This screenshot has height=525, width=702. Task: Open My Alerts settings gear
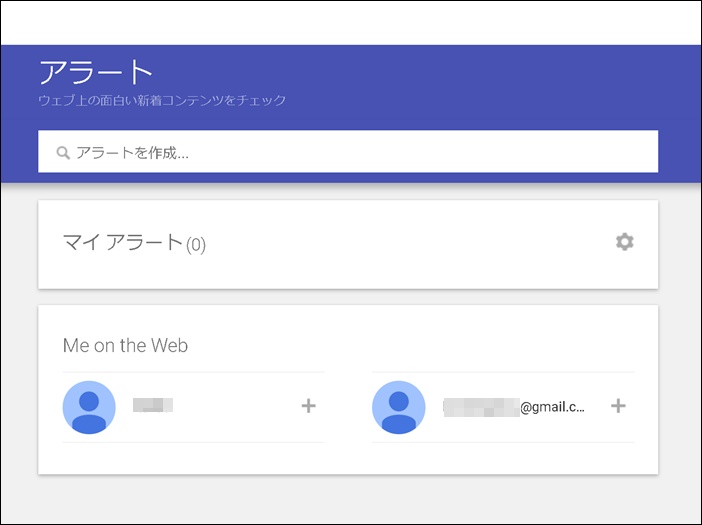point(625,242)
